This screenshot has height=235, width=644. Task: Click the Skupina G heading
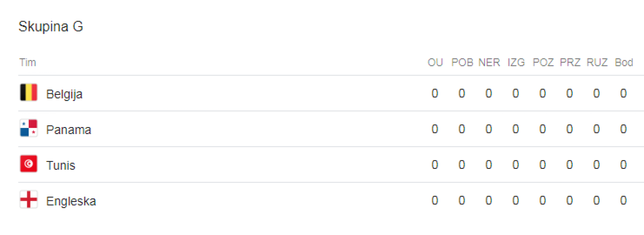(x=51, y=26)
